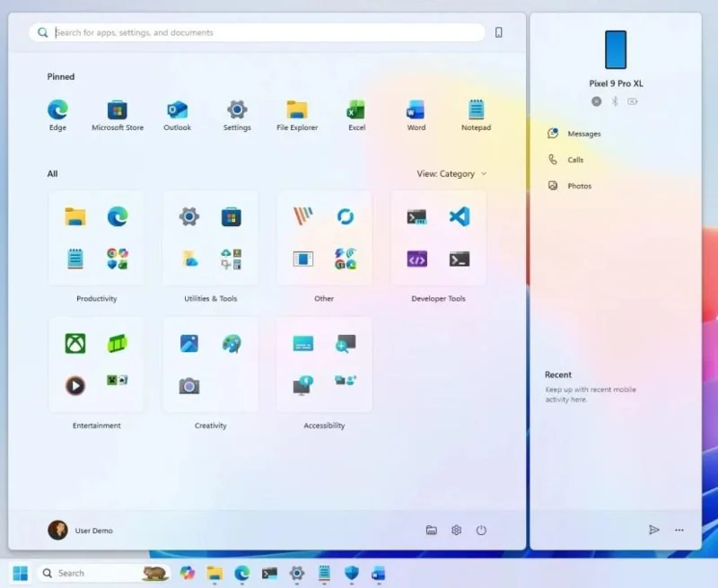The width and height of the screenshot is (718, 588).
Task: Expand more apps cluster in Entertainment
Action: [x=118, y=381]
